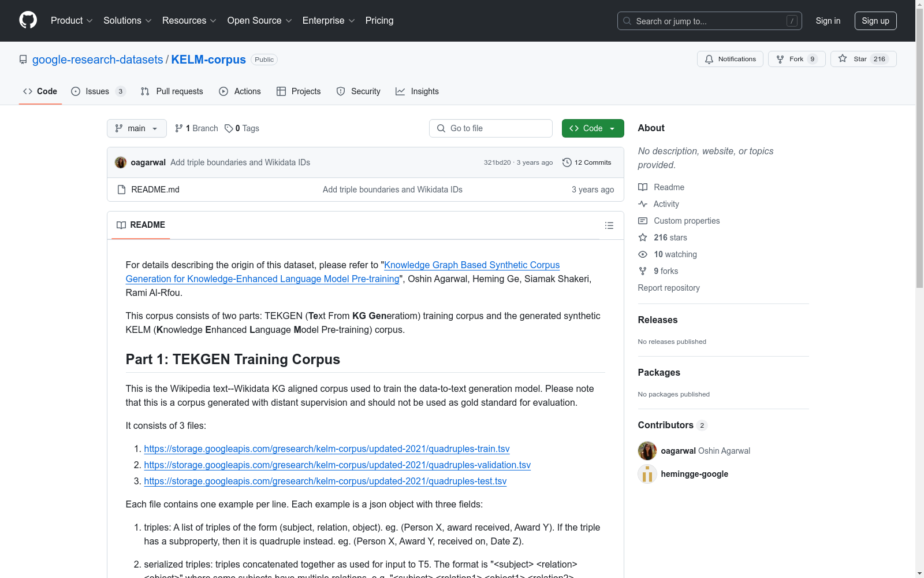
Task: Click the repository icon beside google-research-datasets
Action: [x=23, y=60]
